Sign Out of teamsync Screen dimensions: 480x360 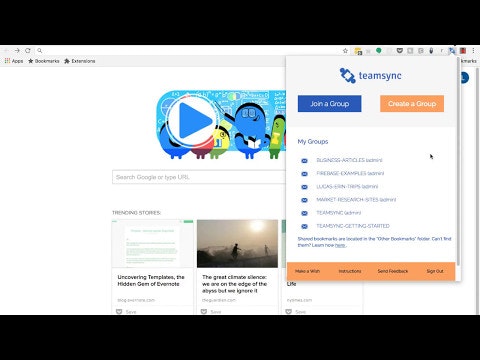click(435, 271)
